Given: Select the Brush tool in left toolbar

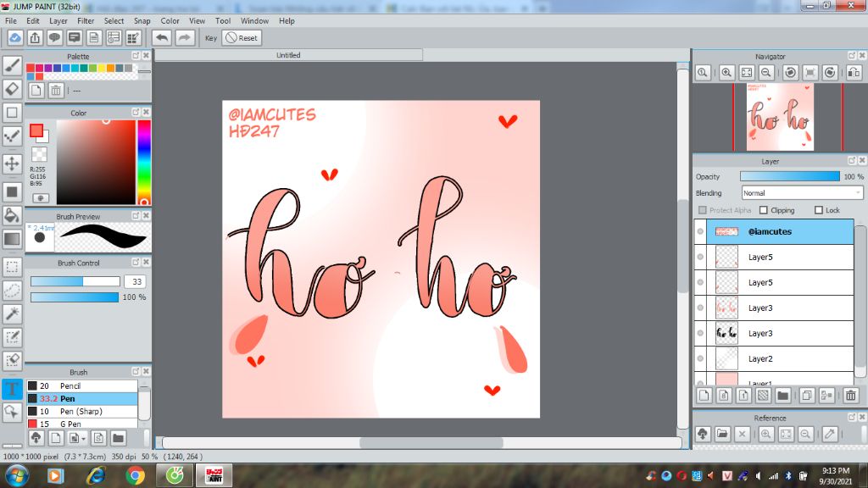Looking at the screenshot, I should click(12, 65).
